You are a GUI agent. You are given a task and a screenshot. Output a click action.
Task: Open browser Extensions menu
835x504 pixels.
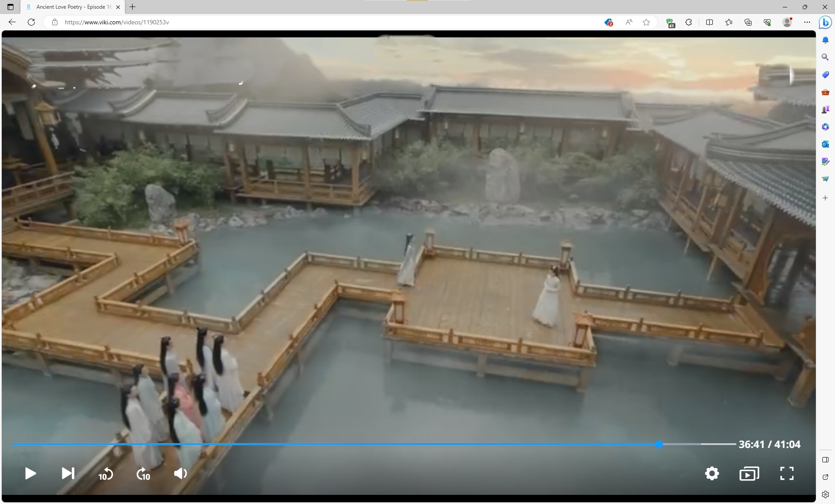point(688,22)
